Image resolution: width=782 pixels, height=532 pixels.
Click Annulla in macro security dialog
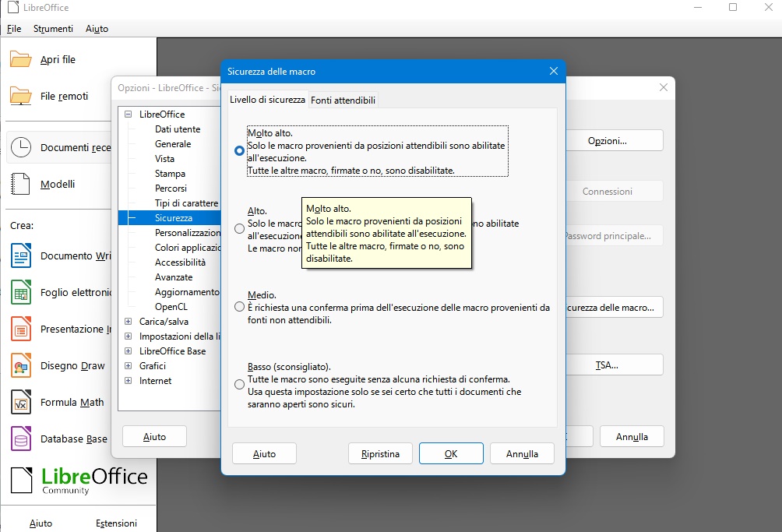(x=522, y=454)
